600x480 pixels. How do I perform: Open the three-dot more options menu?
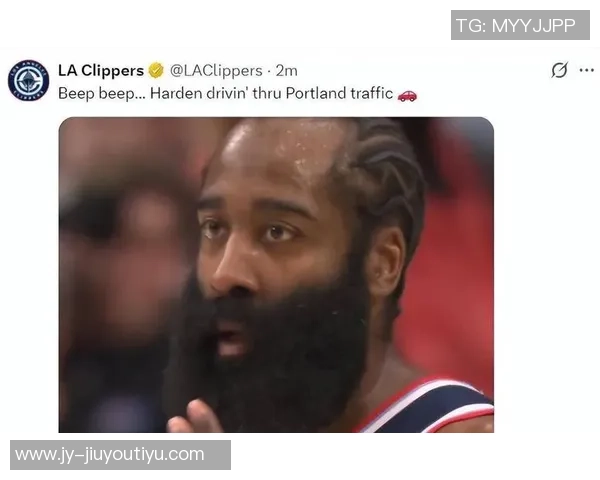point(587,70)
